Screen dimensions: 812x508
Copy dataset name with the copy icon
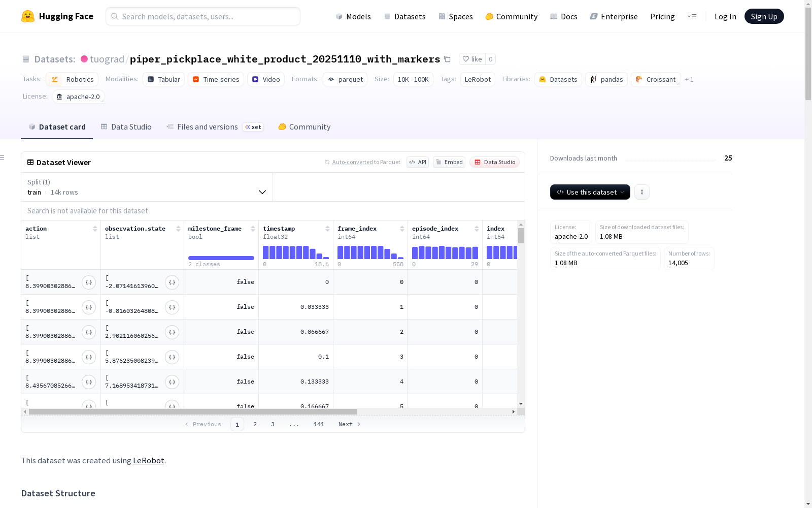point(447,59)
